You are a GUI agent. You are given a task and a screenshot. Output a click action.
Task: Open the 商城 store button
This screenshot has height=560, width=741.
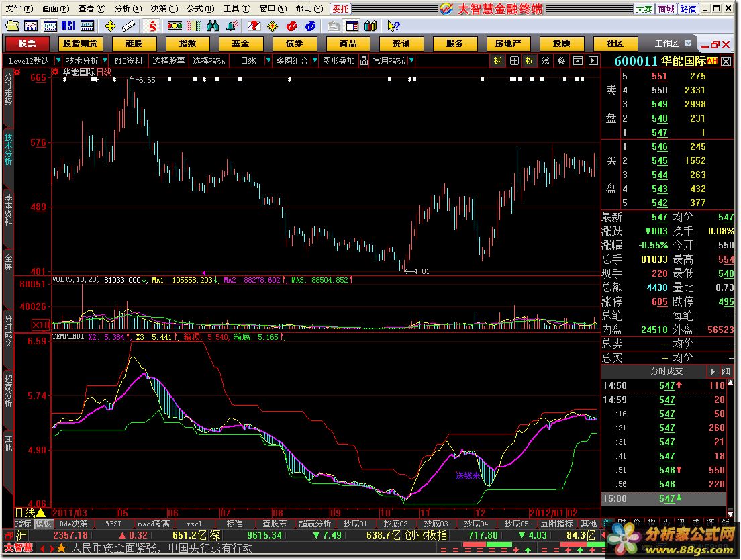666,9
